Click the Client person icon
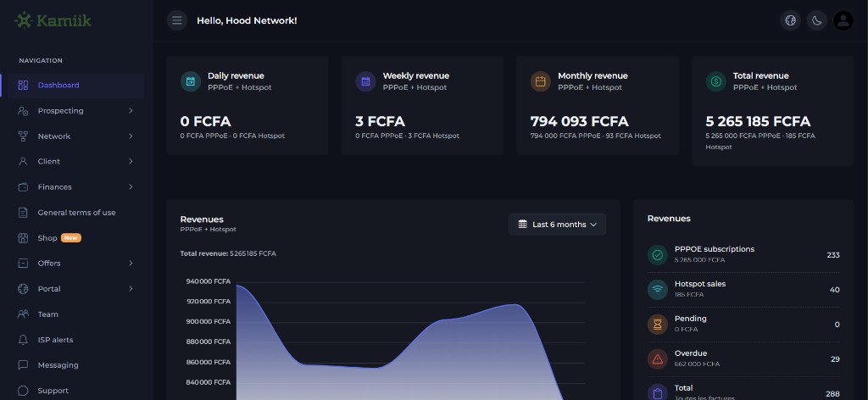Image resolution: width=868 pixels, height=400 pixels. [23, 162]
